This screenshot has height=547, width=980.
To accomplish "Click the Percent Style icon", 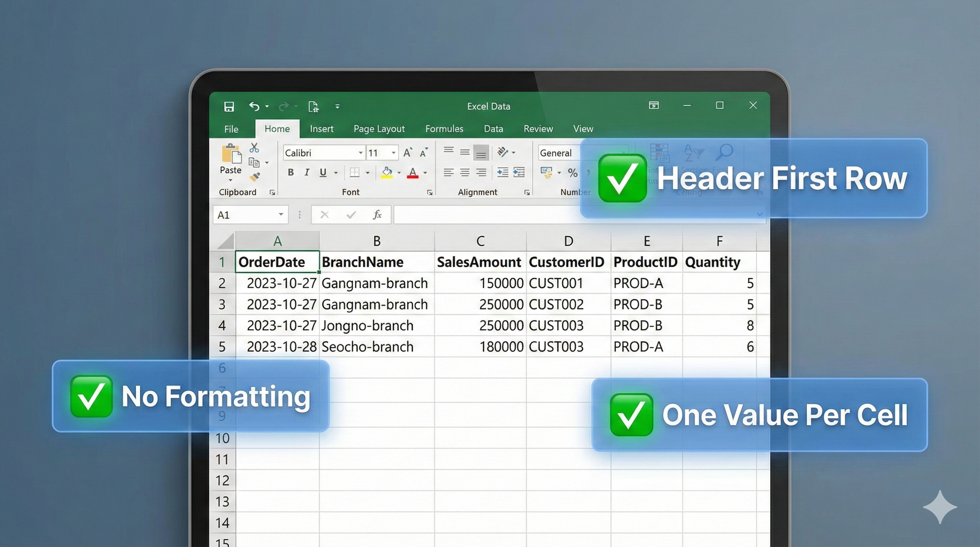I will 572,173.
